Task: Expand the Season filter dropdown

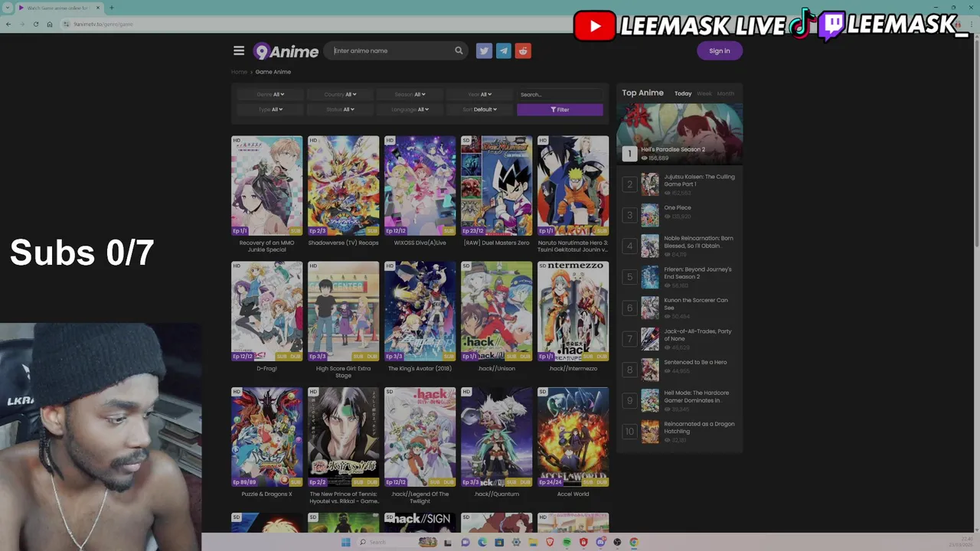Action: click(x=410, y=94)
